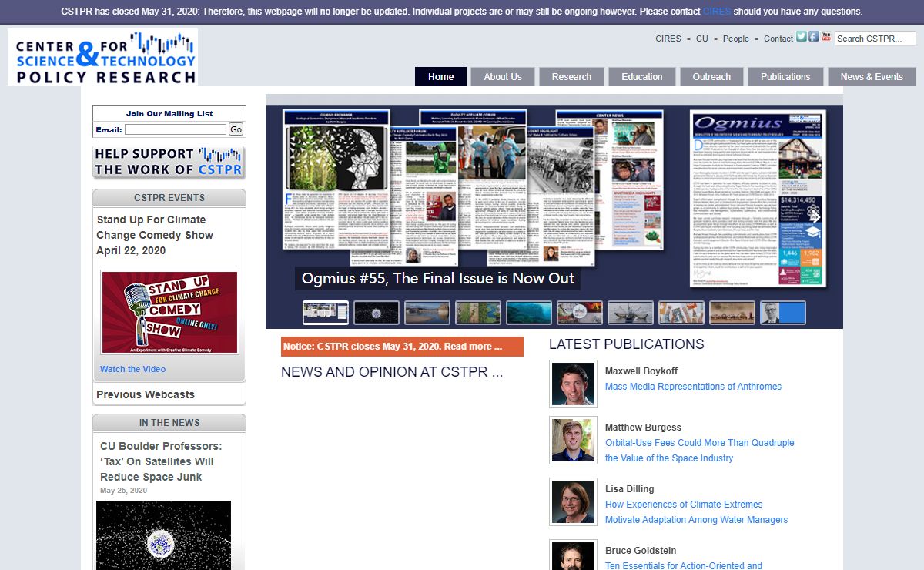Focus the mailing list Email field
Viewport: 924px width, 570px height.
(x=176, y=129)
